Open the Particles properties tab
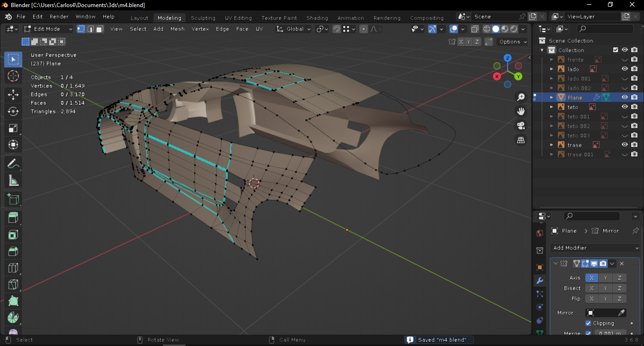Screen dimensions: 644x346 coord(540,294)
